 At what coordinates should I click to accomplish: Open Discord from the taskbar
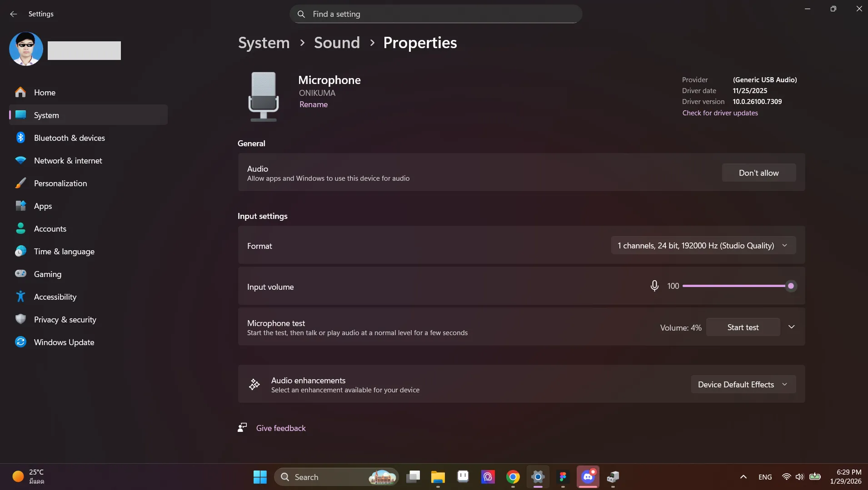tap(588, 477)
